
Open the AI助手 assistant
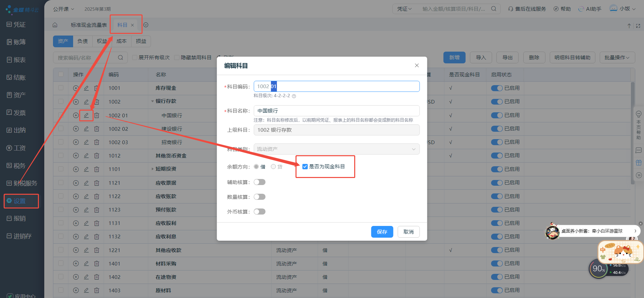[x=590, y=9]
